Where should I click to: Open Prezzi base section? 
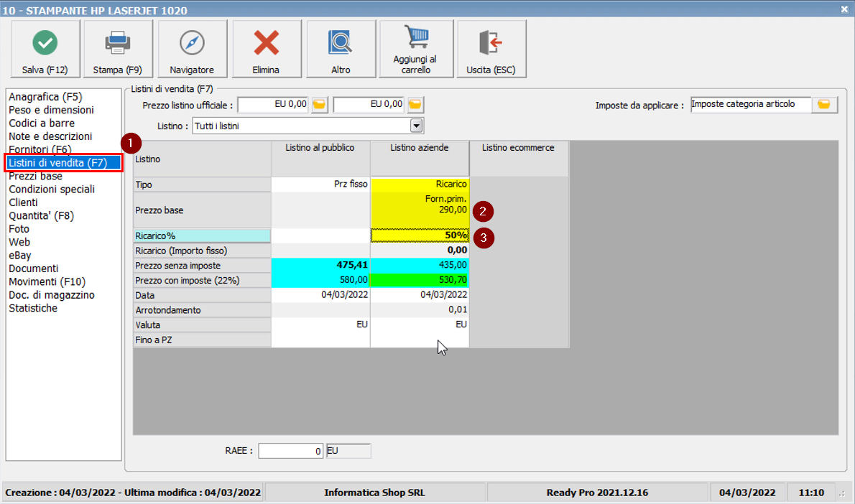click(x=35, y=176)
